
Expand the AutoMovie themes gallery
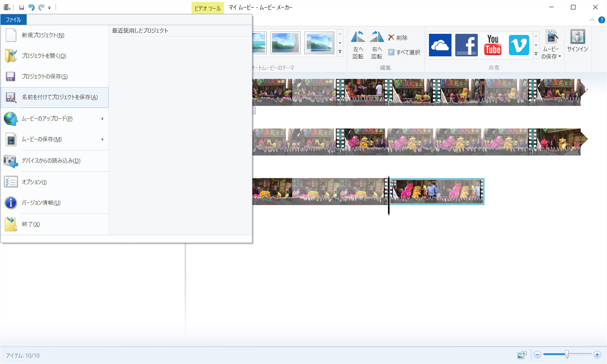point(340,52)
